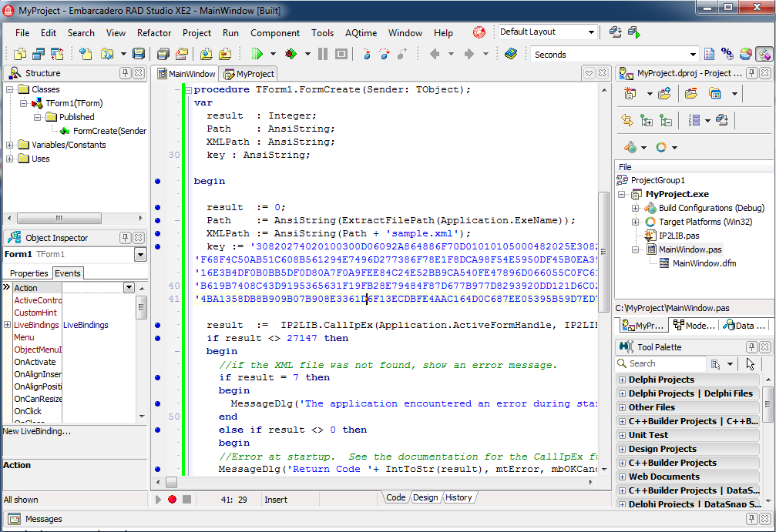
Task: Click the Run Without Debugging bug icon
Action: pyautogui.click(x=291, y=54)
